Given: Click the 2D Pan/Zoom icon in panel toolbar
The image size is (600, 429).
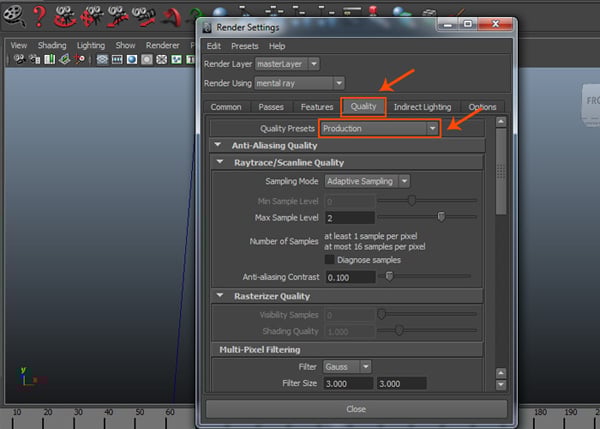Looking at the screenshot, I should [x=80, y=59].
